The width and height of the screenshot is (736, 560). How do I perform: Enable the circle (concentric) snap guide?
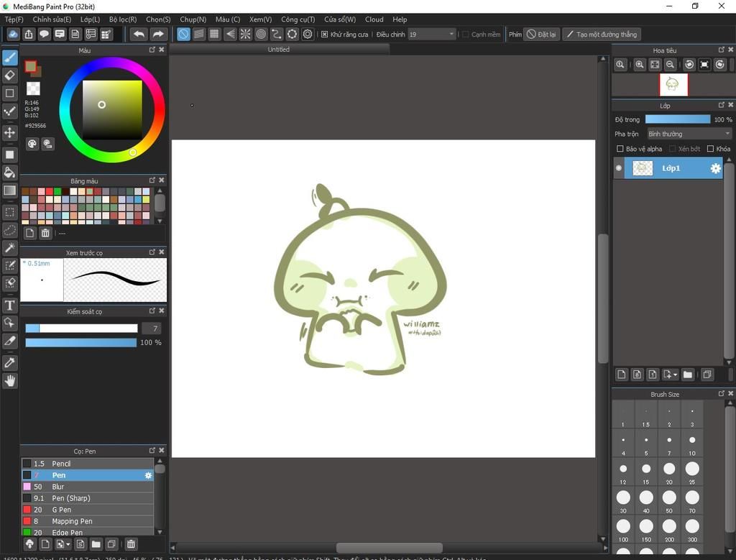click(261, 35)
